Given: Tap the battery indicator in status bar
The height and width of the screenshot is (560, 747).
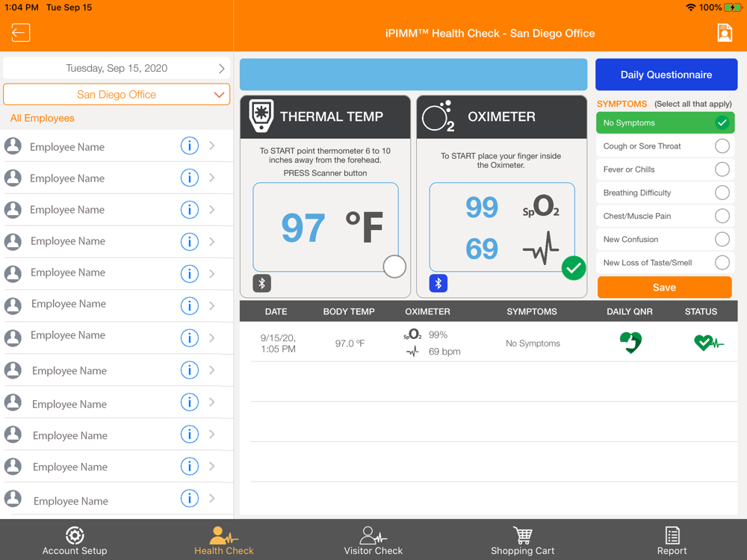Looking at the screenshot, I should point(732,7).
